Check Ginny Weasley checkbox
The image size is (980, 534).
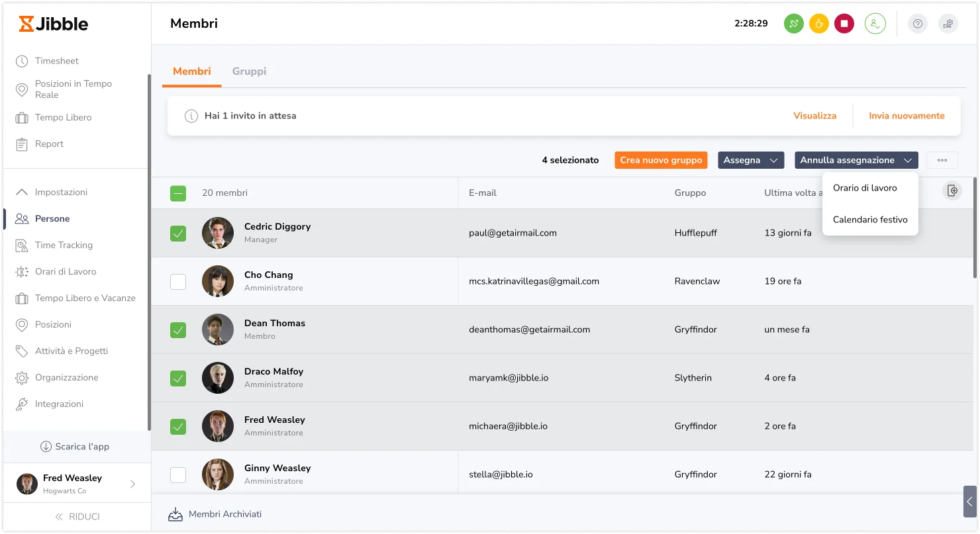coord(178,475)
